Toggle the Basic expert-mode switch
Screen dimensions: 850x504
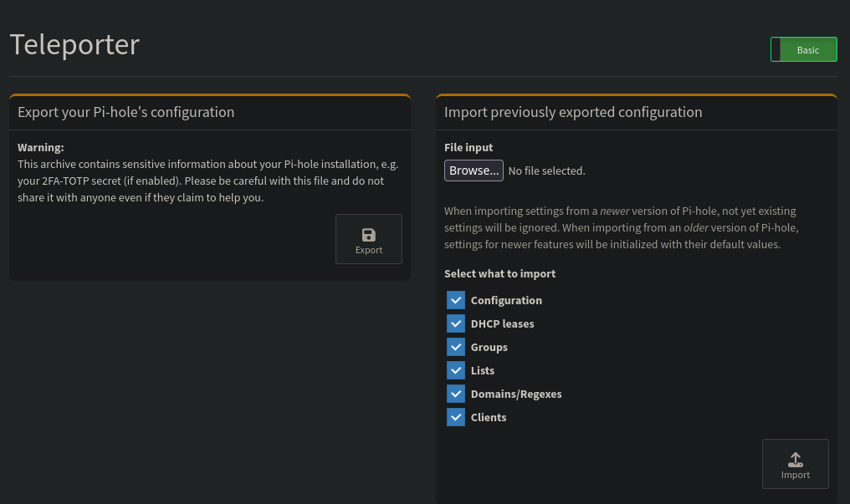803,49
